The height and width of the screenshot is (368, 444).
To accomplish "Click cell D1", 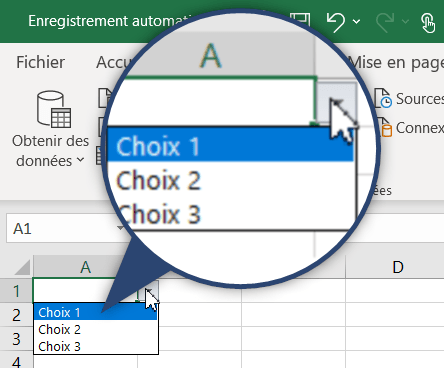I will (395, 291).
